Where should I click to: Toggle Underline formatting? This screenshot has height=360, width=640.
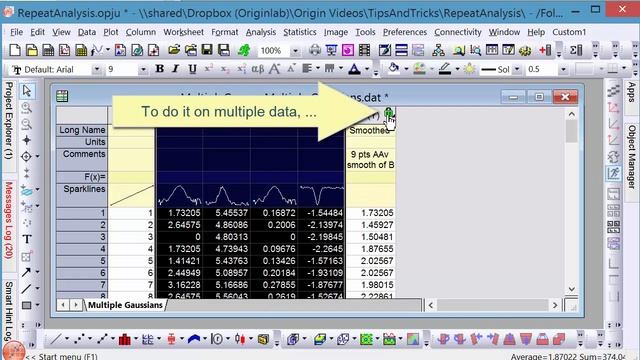click(x=192, y=69)
